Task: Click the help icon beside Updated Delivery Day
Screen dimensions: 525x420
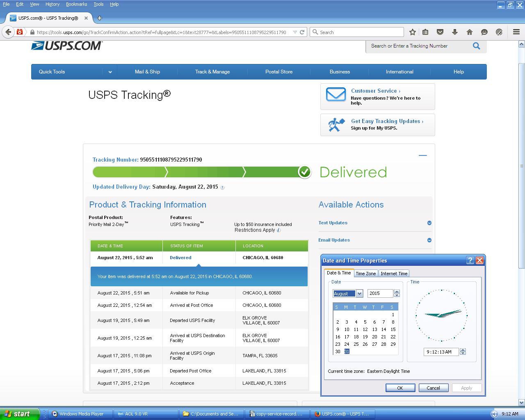Action: pos(222,187)
